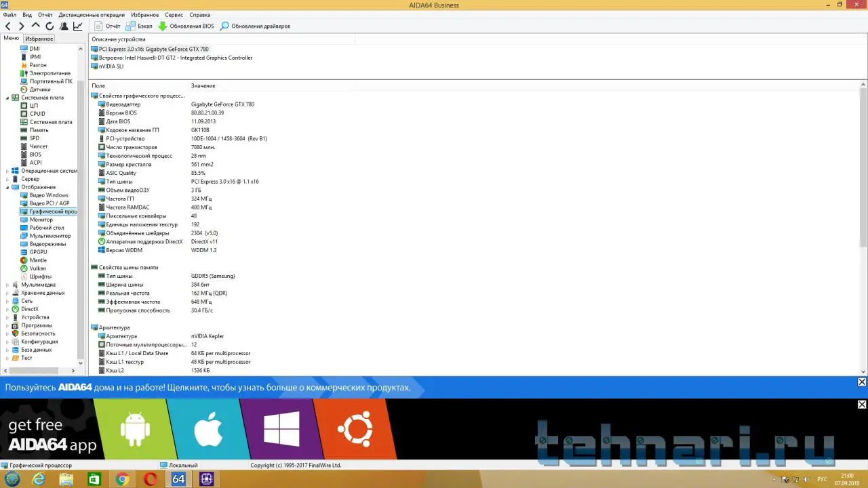Collapse the Системная плата tree branch
This screenshot has width=868, height=488.
(x=7, y=98)
